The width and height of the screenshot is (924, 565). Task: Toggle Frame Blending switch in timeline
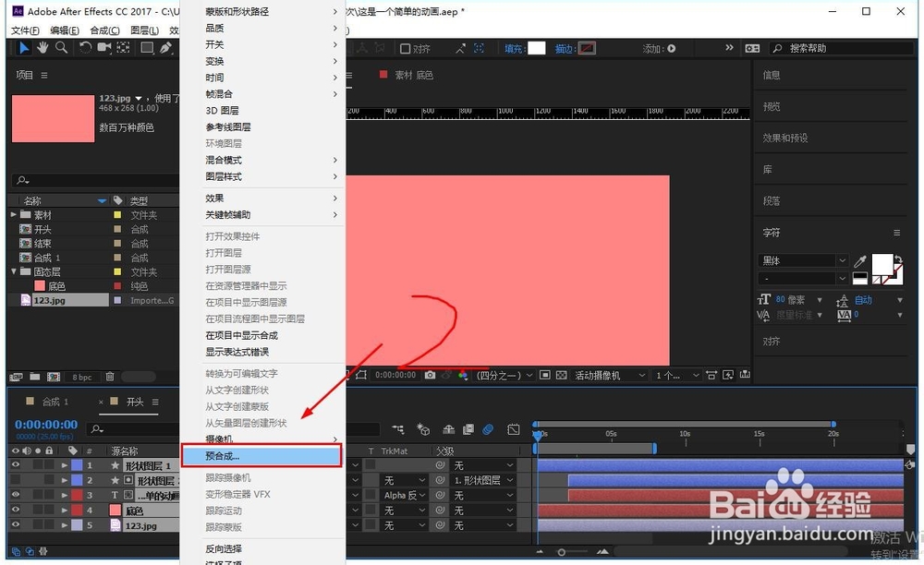coord(468,429)
